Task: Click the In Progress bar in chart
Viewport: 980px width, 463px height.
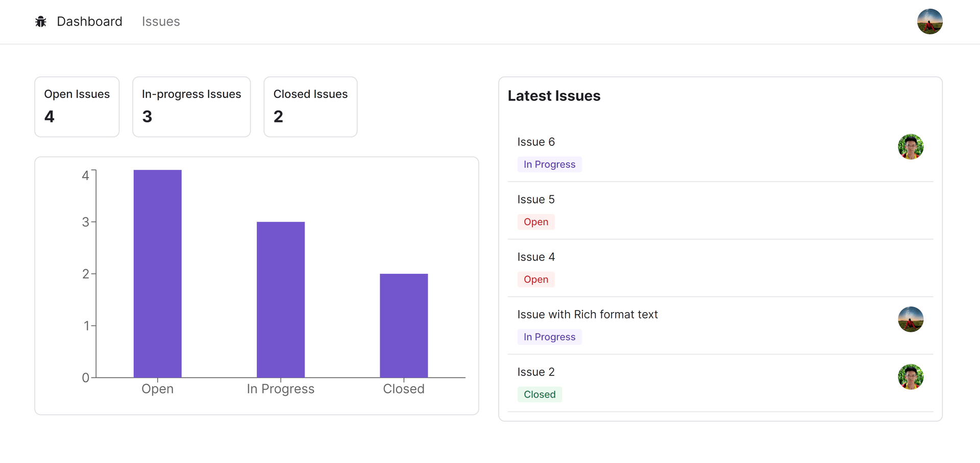Action: (281, 300)
